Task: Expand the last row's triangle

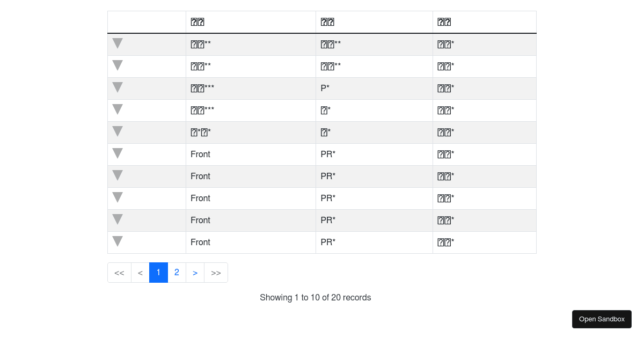Action: tap(118, 241)
